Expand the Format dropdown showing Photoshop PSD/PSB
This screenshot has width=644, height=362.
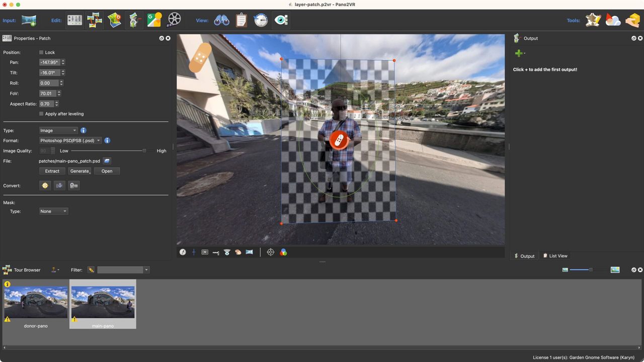pyautogui.click(x=70, y=141)
